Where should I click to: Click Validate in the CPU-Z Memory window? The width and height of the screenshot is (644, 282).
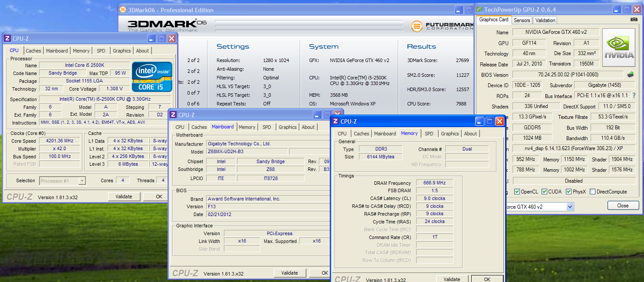coord(452,279)
